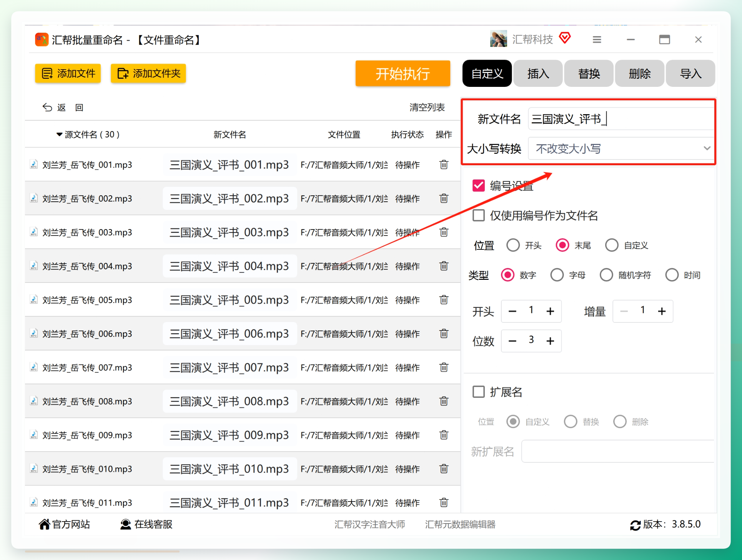742x560 pixels.
Task: Open 在线客服 support link
Action: [x=146, y=524]
